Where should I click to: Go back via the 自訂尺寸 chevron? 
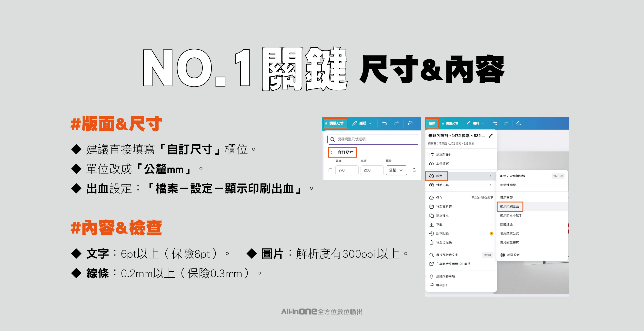click(x=332, y=152)
